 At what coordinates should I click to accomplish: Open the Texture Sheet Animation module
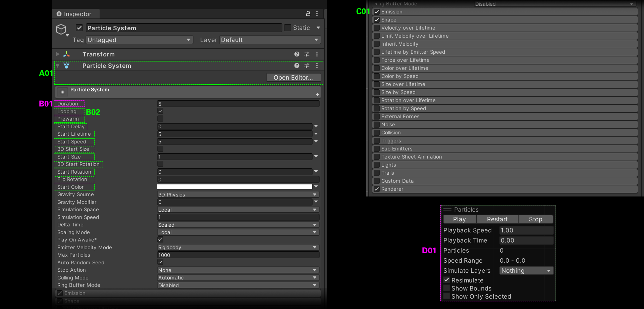click(x=505, y=157)
